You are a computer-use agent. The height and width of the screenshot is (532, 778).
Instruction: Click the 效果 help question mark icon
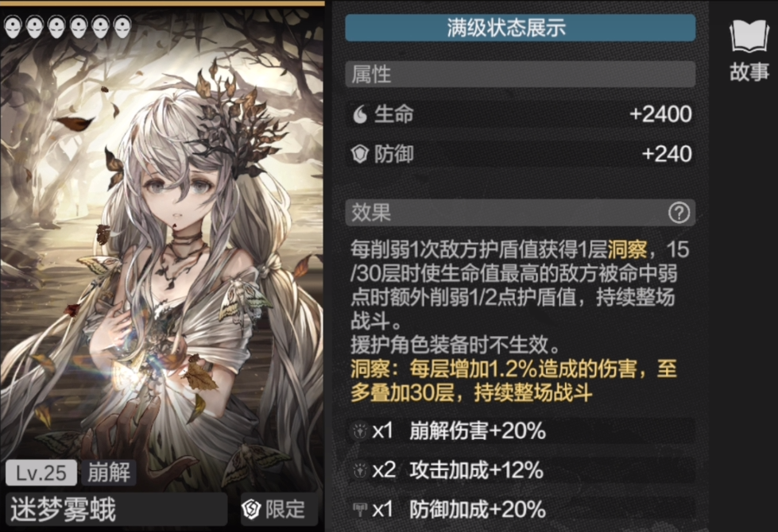point(679,213)
